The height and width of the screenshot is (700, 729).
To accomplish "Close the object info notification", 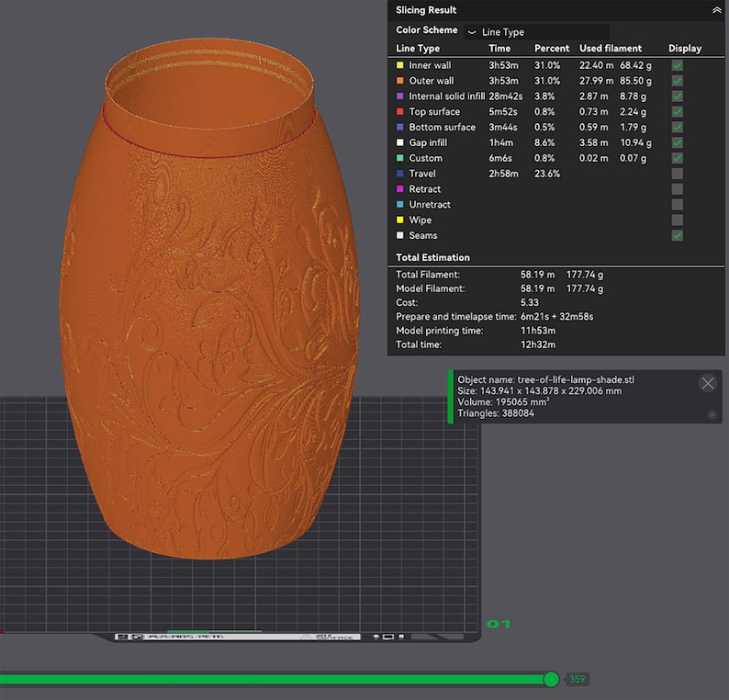I will 708,383.
